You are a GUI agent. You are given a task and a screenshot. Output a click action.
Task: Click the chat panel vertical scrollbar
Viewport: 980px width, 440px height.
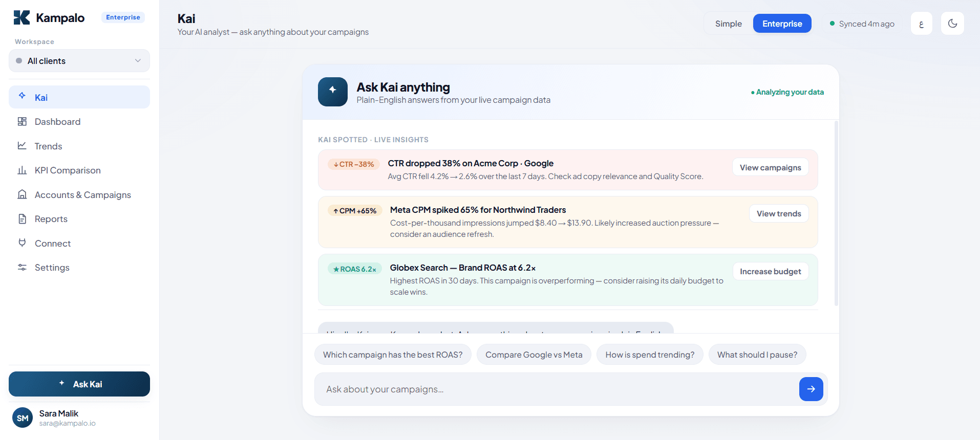[836, 213]
